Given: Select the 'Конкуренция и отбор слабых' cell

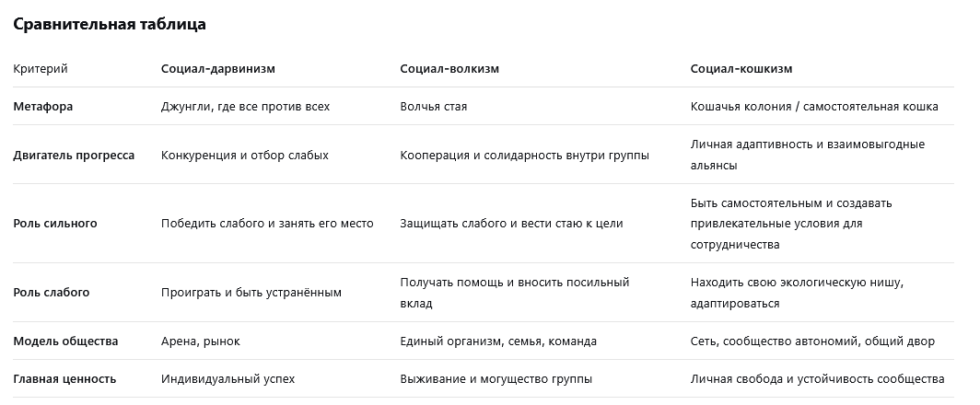Looking at the screenshot, I should [245, 156].
